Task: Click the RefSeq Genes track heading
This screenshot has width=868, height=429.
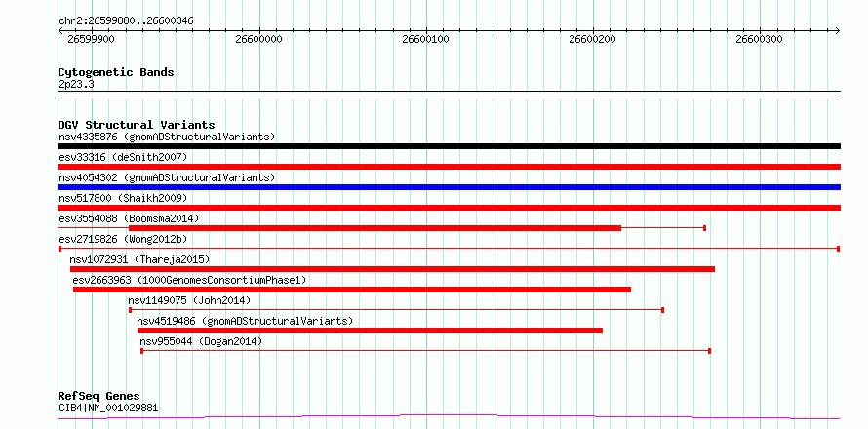Action: pyautogui.click(x=99, y=396)
